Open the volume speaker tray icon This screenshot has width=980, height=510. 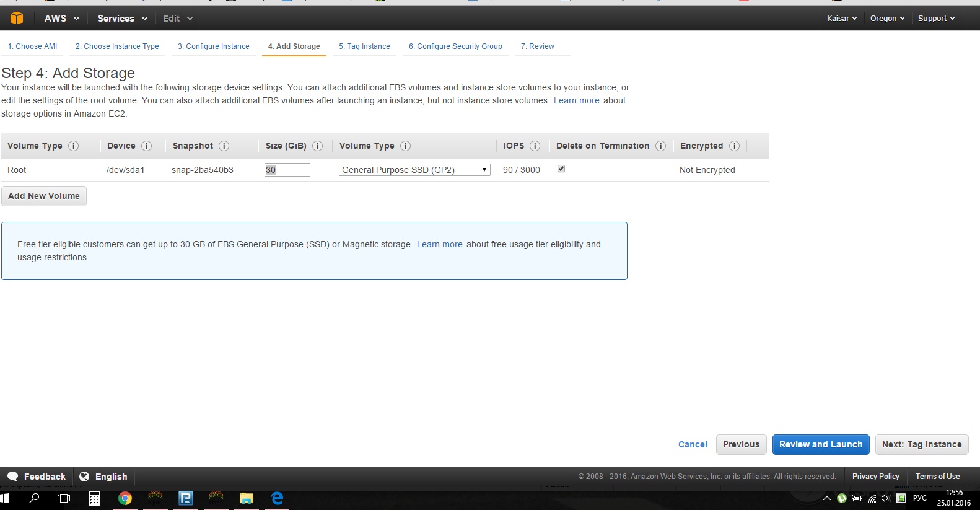click(x=886, y=498)
